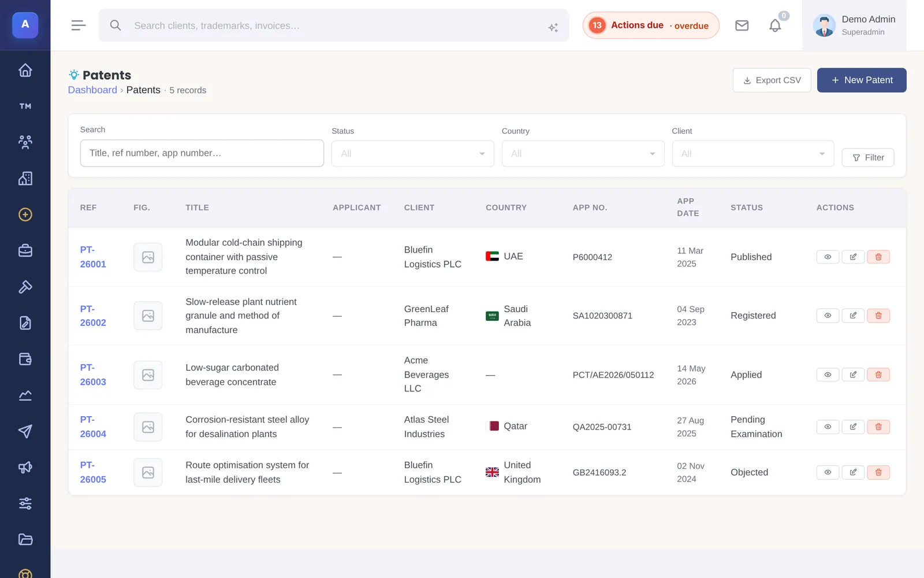The height and width of the screenshot is (578, 924).
Task: Click the Export CSV button
Action: click(x=772, y=80)
